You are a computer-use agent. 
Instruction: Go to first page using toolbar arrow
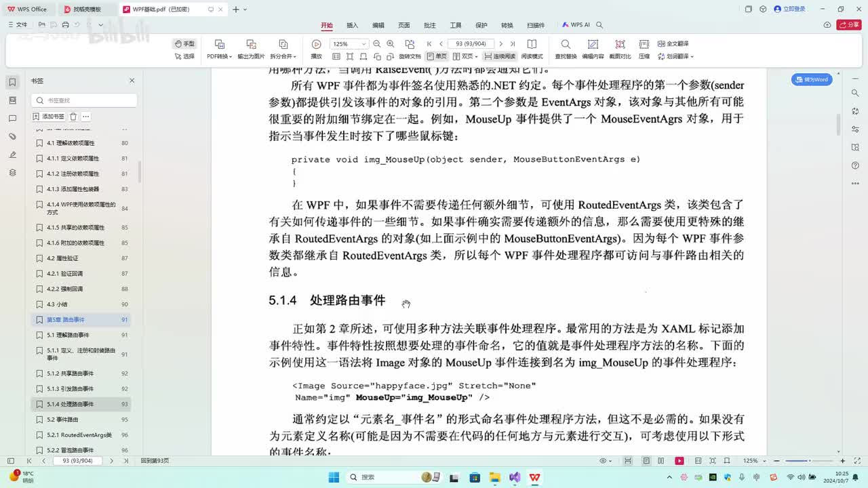429,44
